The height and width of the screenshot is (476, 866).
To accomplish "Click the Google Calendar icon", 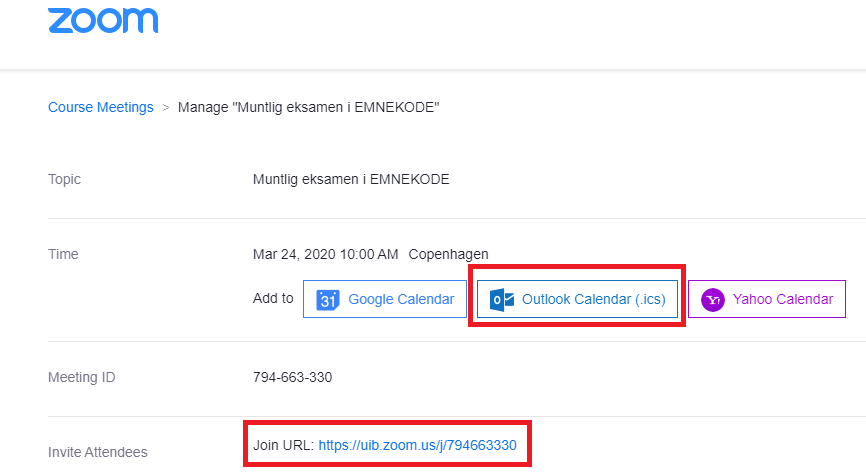I will click(x=328, y=299).
